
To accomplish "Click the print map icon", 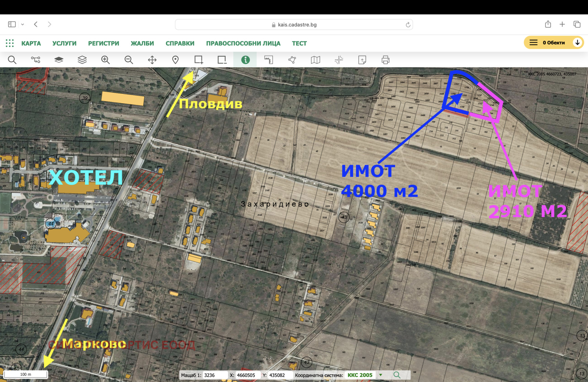I will pyautogui.click(x=385, y=60).
